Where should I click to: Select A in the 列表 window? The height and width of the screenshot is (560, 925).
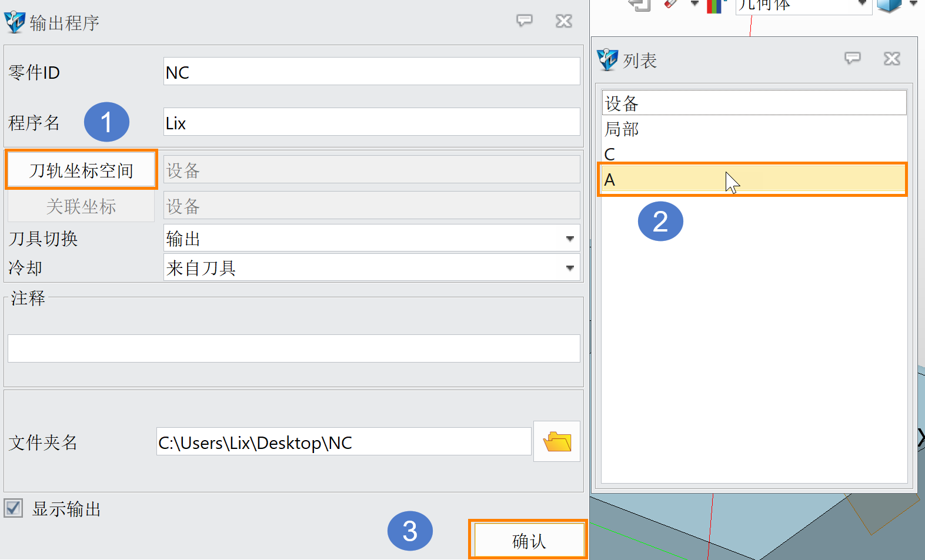[754, 180]
